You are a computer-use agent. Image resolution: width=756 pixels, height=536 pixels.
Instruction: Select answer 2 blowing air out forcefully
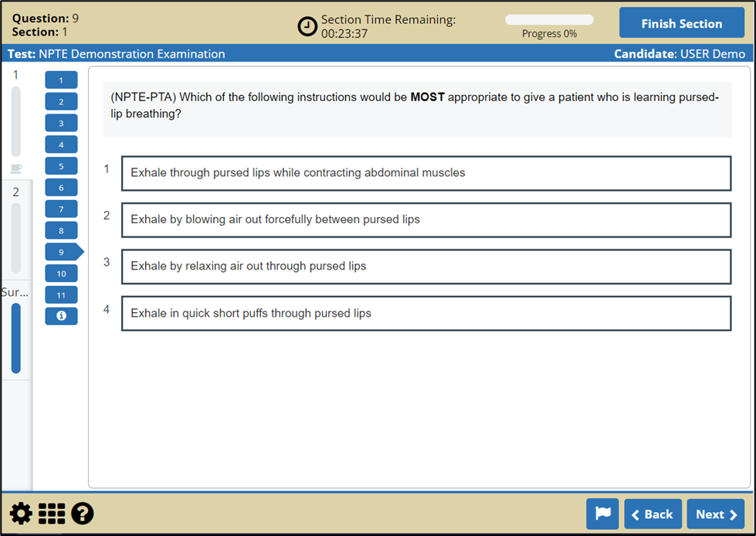425,220
